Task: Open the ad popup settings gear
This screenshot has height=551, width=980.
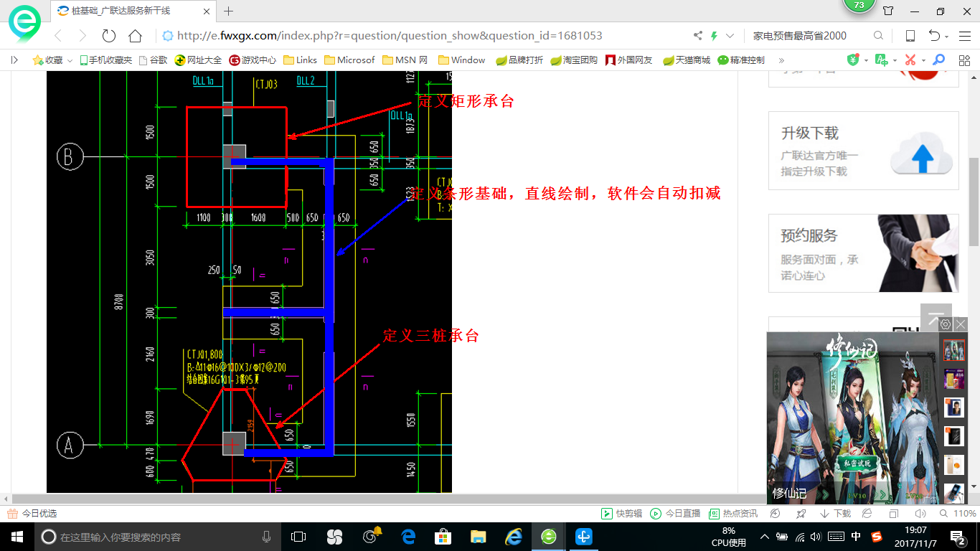Action: pyautogui.click(x=946, y=324)
